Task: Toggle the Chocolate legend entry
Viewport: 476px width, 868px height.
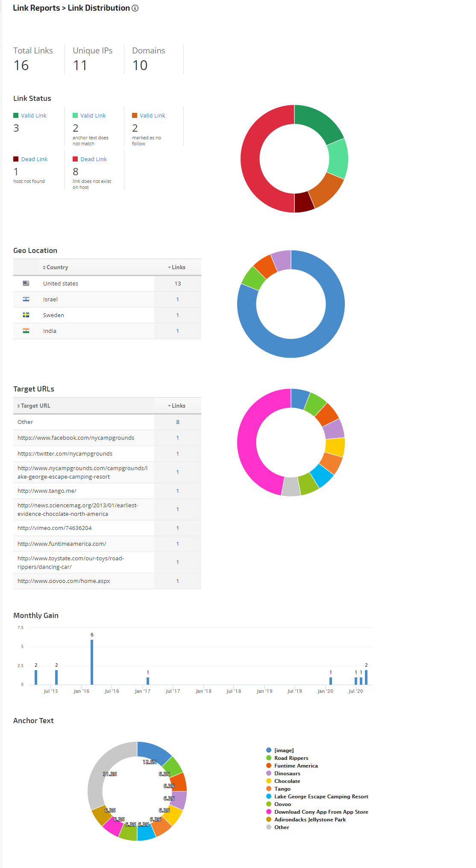Action: (x=287, y=781)
